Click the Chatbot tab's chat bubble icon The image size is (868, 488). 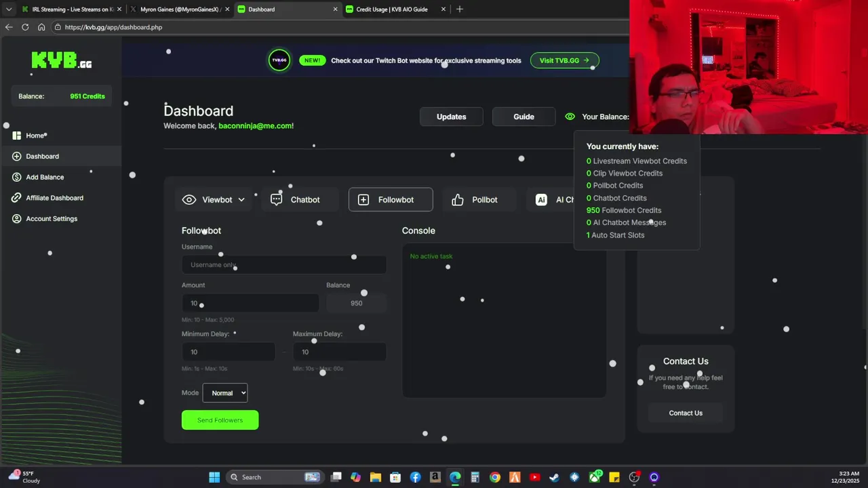(276, 200)
